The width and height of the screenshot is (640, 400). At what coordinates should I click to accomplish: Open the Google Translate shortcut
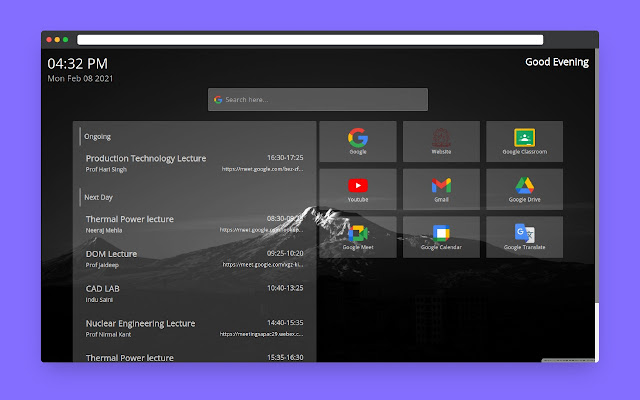pyautogui.click(x=524, y=237)
